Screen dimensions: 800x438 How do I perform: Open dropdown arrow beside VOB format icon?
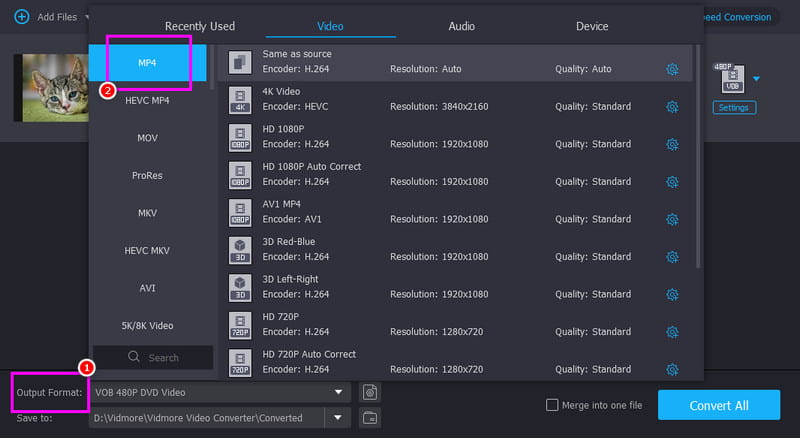pos(756,79)
